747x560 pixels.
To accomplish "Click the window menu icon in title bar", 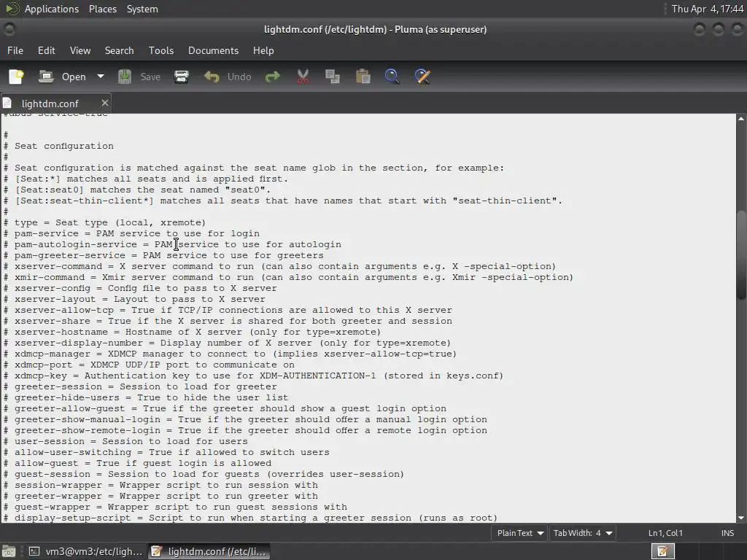I will [9, 29].
